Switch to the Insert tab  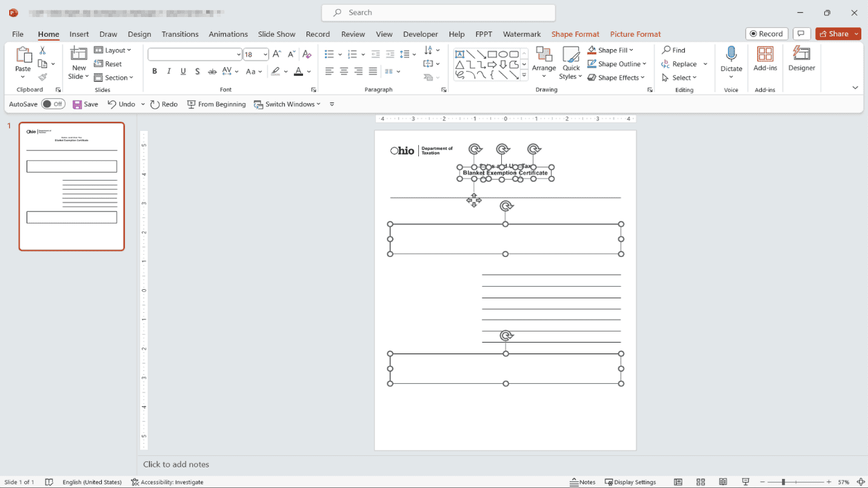tap(79, 34)
